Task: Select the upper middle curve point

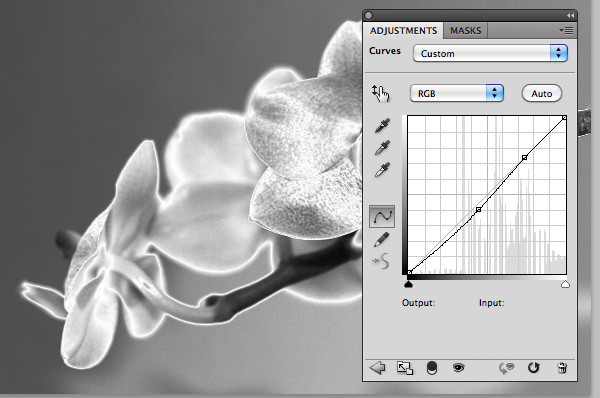Action: click(x=525, y=157)
